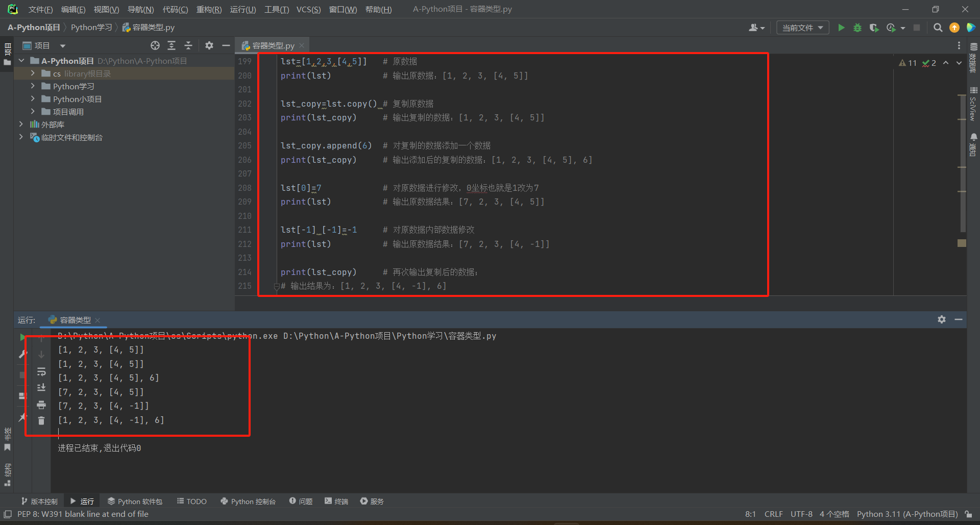
Task: Click the Python 3.11 interpreter in status bar
Action: (x=907, y=514)
